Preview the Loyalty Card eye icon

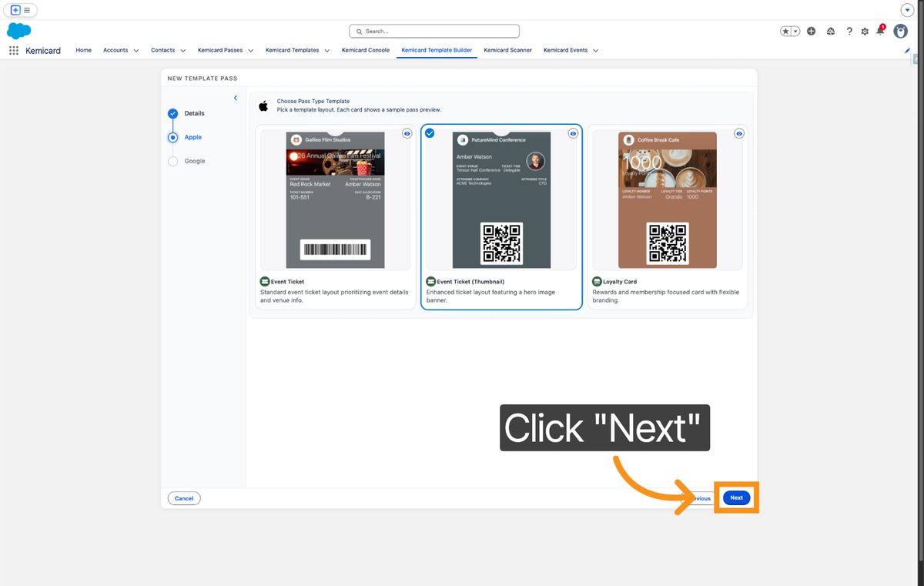739,133
